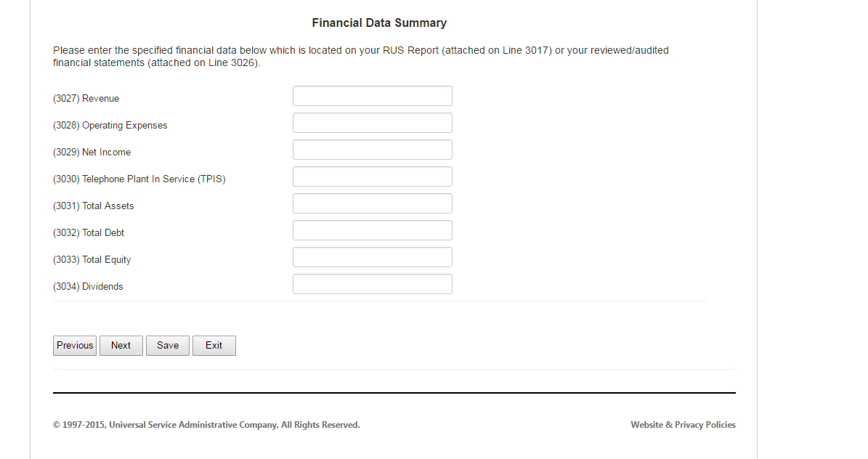Viewport: 868px width, 459px height.
Task: Click the Dividends input field
Action: click(372, 284)
